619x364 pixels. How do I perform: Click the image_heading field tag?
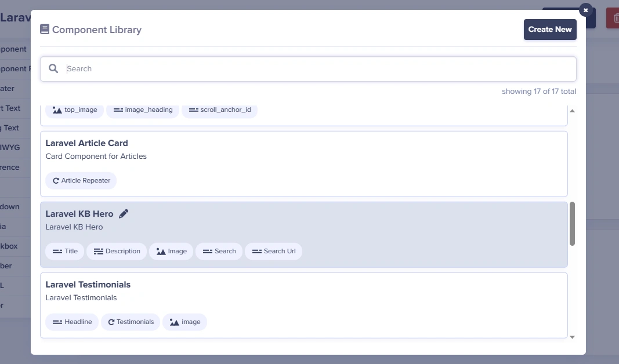coord(143,110)
